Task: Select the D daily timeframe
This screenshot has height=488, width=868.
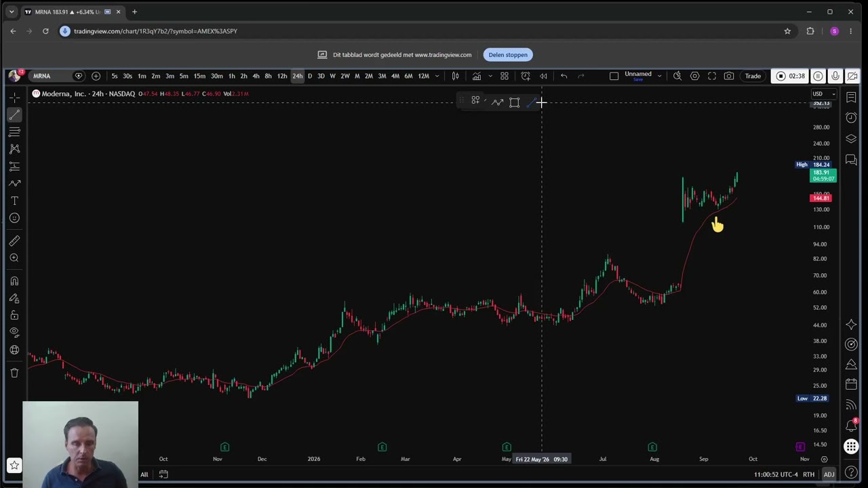Action: point(310,76)
